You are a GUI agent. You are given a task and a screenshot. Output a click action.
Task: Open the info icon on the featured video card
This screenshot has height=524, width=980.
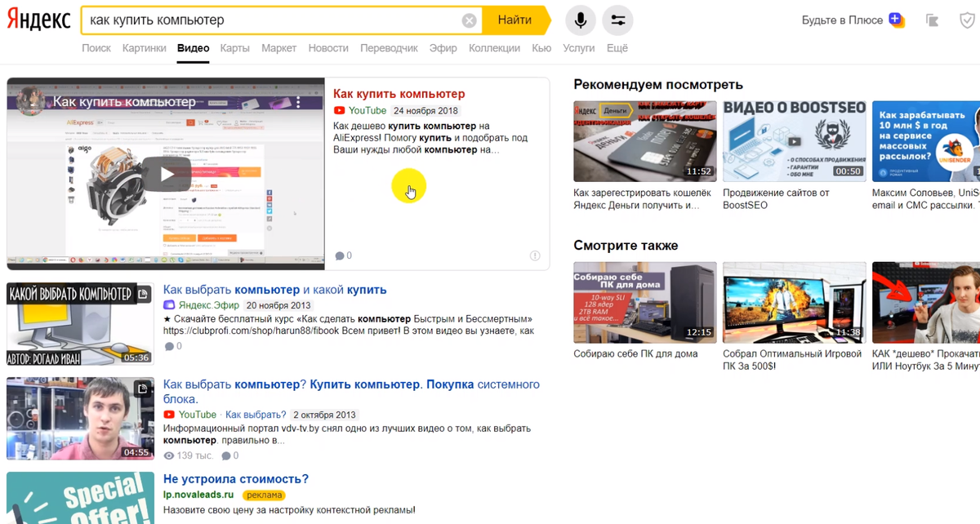535,255
